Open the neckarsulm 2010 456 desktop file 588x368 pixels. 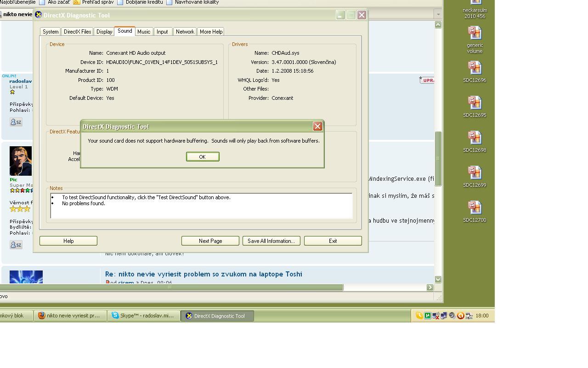click(x=475, y=9)
